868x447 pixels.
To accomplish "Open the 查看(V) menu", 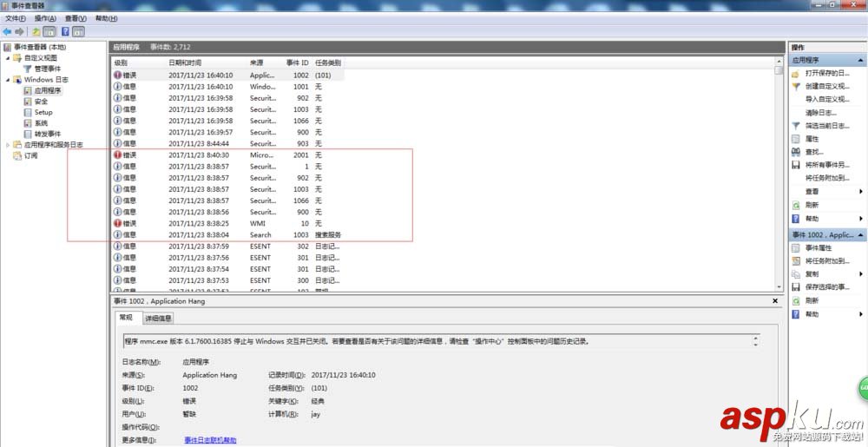I will (x=76, y=18).
